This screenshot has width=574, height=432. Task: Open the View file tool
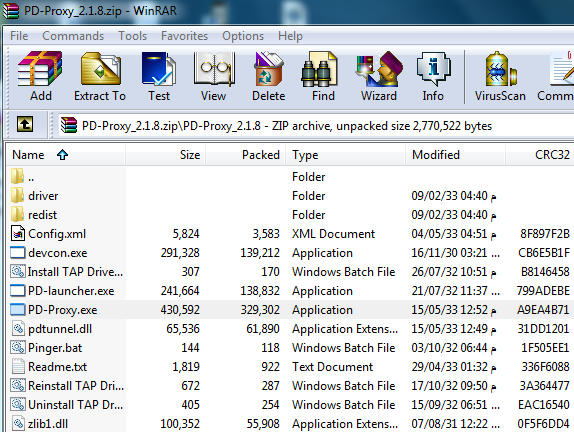pos(214,69)
